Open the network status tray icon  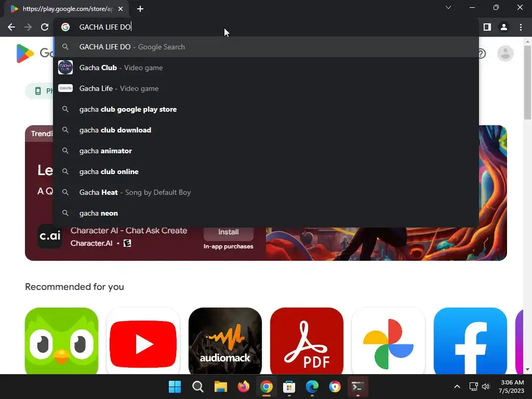click(473, 387)
